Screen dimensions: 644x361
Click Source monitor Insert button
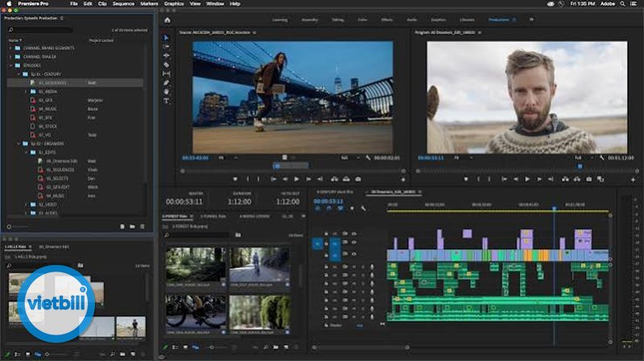pos(334,179)
